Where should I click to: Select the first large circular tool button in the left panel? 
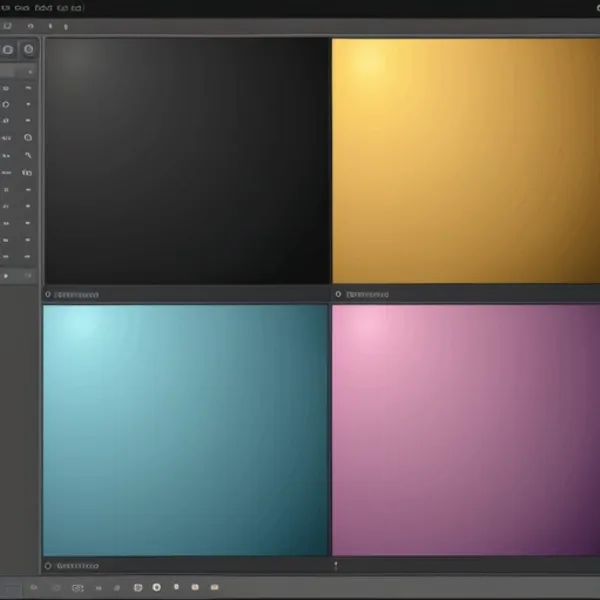(8, 49)
